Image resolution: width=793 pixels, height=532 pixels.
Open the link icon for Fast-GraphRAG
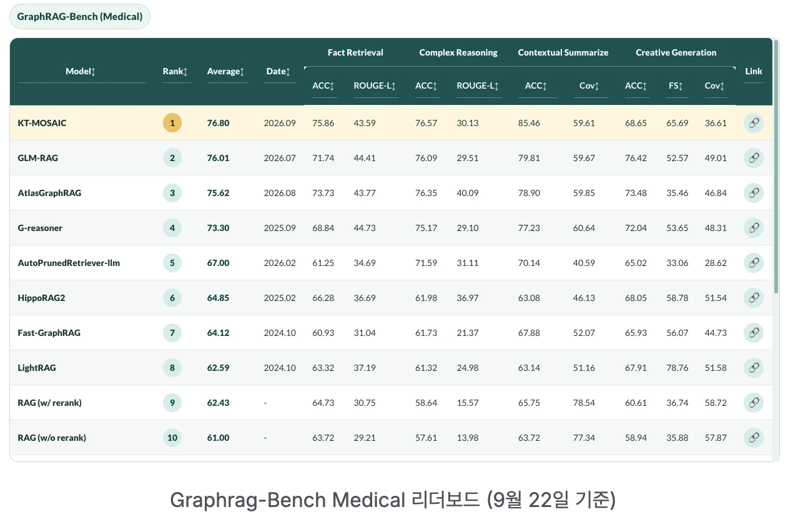coord(753,333)
